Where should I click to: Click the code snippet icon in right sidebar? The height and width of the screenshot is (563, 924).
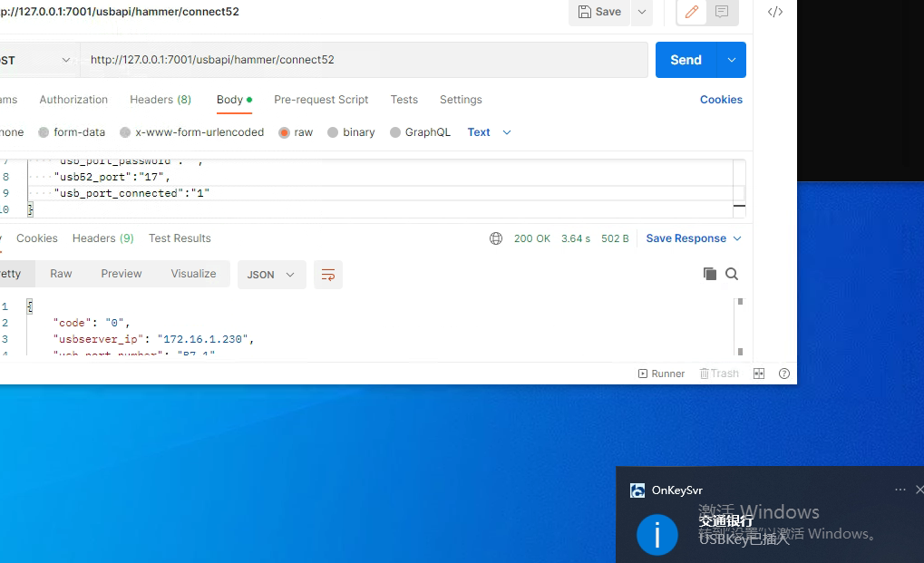[x=775, y=12]
